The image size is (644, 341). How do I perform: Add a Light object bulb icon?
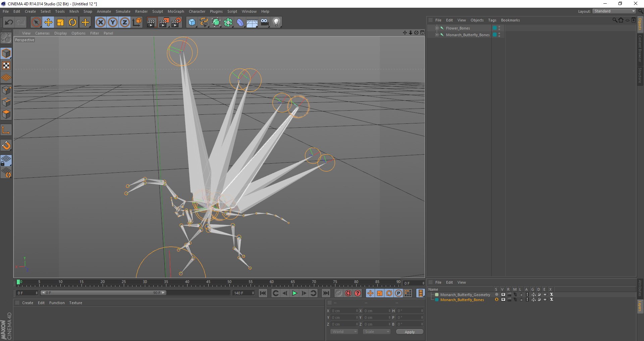click(276, 22)
